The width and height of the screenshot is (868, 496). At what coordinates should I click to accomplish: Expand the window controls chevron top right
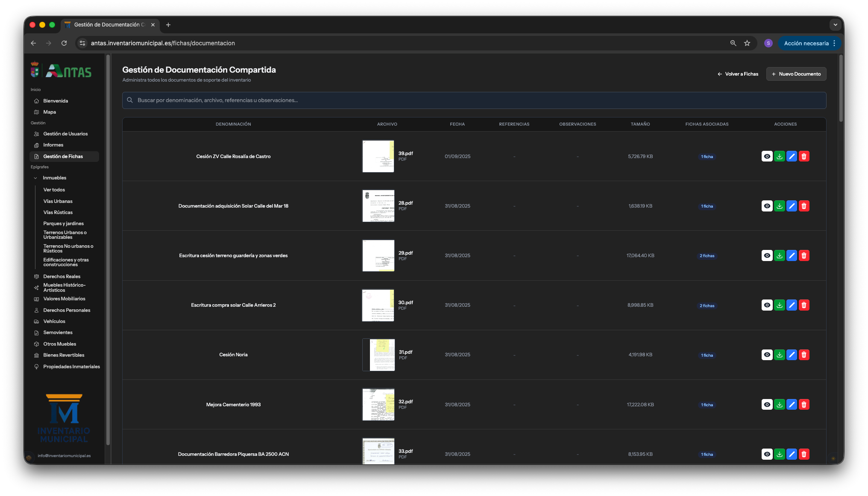(x=836, y=25)
